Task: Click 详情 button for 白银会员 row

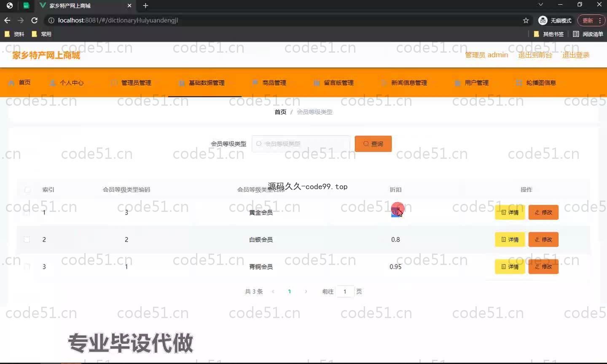Action: [510, 239]
